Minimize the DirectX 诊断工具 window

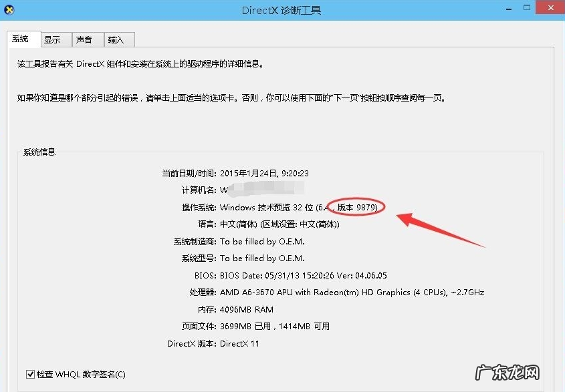click(507, 9)
